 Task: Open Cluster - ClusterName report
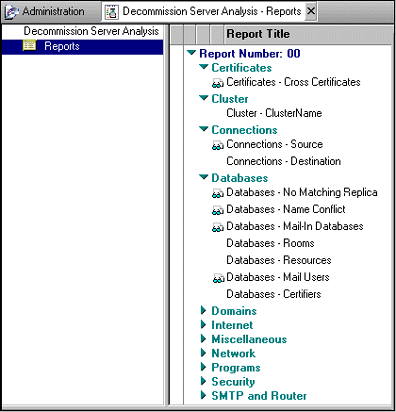point(274,113)
